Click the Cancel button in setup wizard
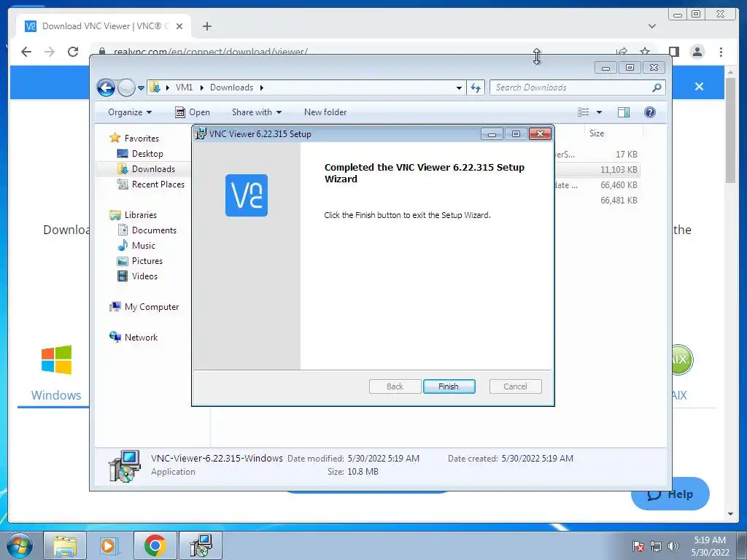Screen dimensions: 747x560 pyautogui.click(x=515, y=386)
